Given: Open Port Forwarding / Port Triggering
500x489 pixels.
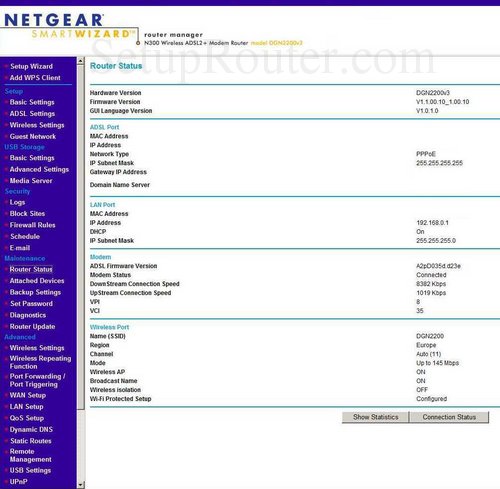Looking at the screenshot, I should point(37,380).
